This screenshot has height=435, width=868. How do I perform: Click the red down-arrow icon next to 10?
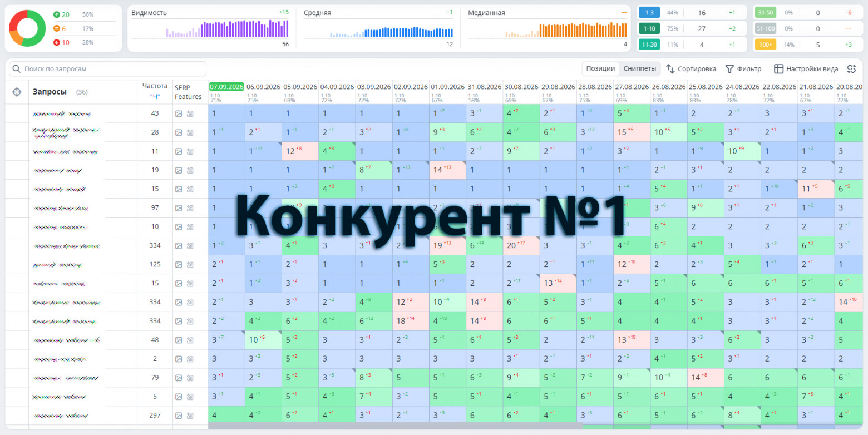(57, 42)
